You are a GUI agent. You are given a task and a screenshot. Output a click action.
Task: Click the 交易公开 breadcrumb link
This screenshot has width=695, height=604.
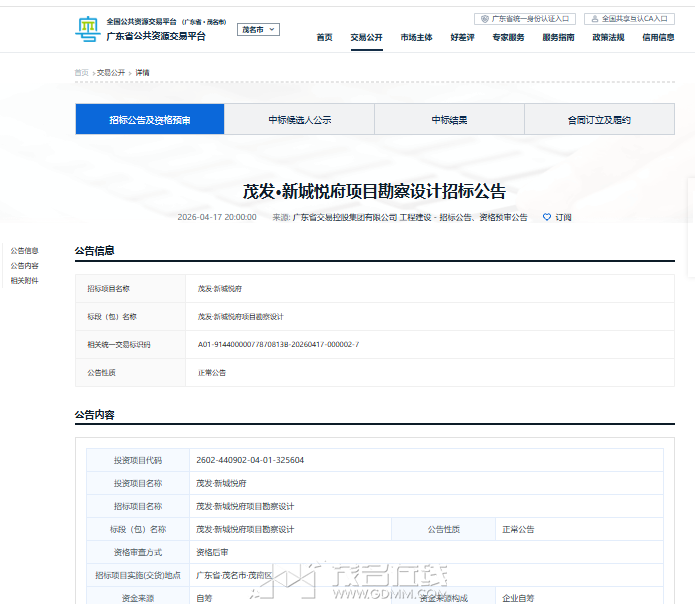tap(111, 73)
